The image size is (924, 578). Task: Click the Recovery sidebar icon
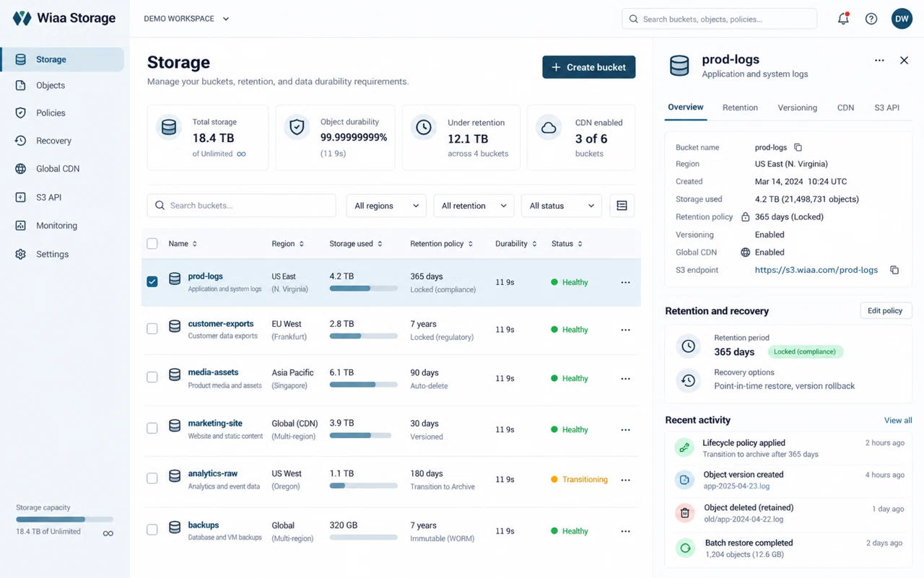(x=21, y=141)
